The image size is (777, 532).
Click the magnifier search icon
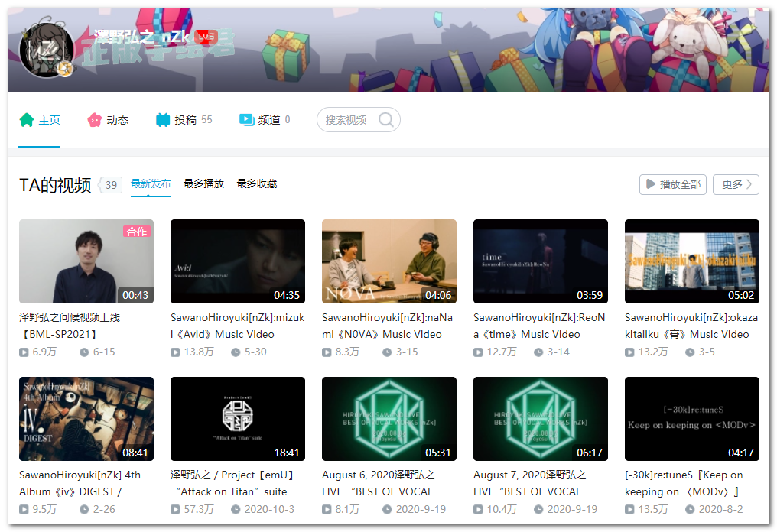[386, 120]
